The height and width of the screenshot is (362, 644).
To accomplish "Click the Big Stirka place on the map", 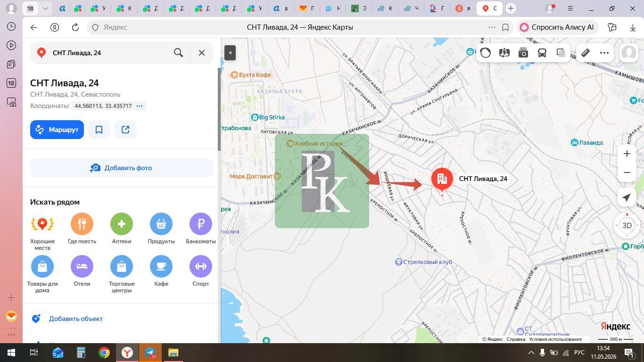I will 268,117.
